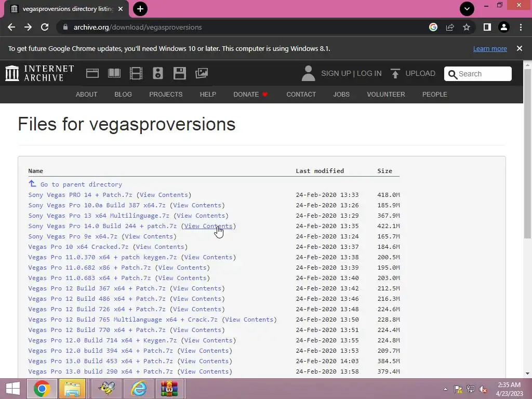The width and height of the screenshot is (532, 399).
Task: Open the Texts book icon
Action: pyautogui.click(x=114, y=73)
